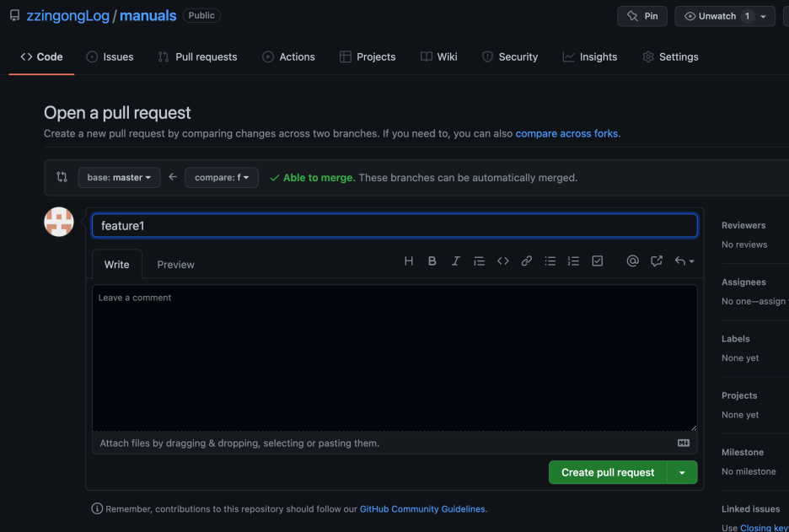Image resolution: width=789 pixels, height=532 pixels.
Task: Open the Issues tab
Action: click(110, 56)
